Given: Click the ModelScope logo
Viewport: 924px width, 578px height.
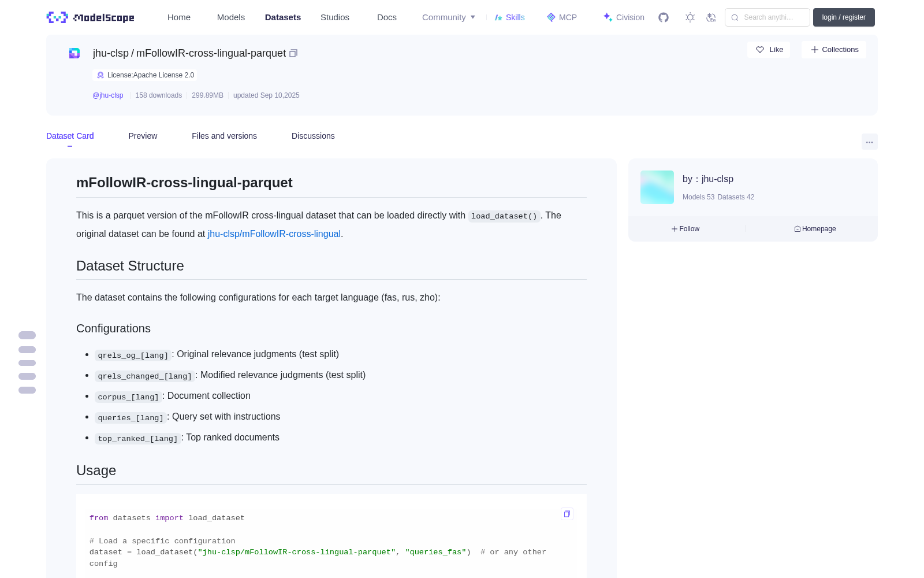Looking at the screenshot, I should [x=90, y=17].
